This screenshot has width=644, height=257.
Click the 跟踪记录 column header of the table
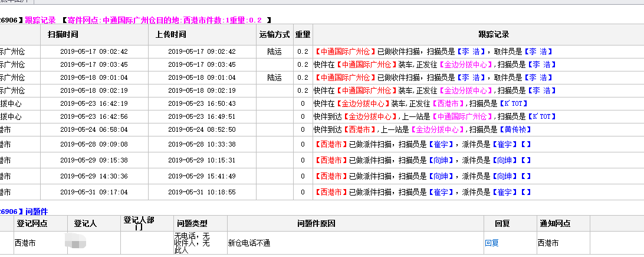494,34
